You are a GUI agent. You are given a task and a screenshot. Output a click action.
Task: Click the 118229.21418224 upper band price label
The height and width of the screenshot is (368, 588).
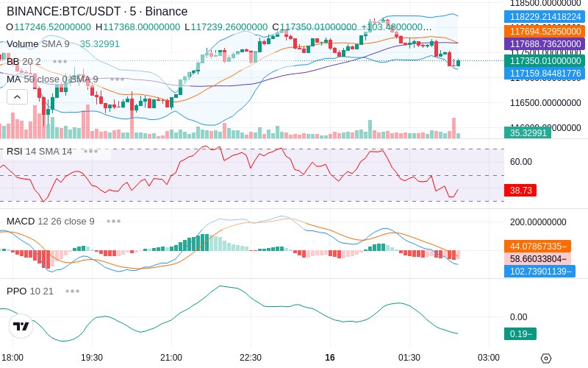tap(545, 16)
